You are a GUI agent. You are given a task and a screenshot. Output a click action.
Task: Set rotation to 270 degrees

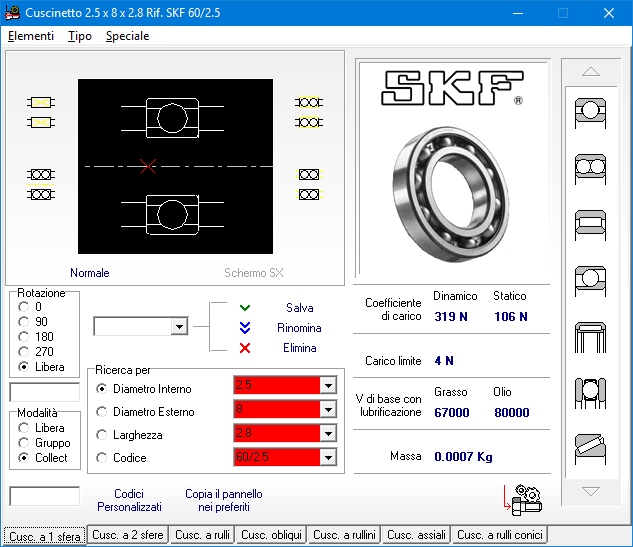pyautogui.click(x=36, y=352)
